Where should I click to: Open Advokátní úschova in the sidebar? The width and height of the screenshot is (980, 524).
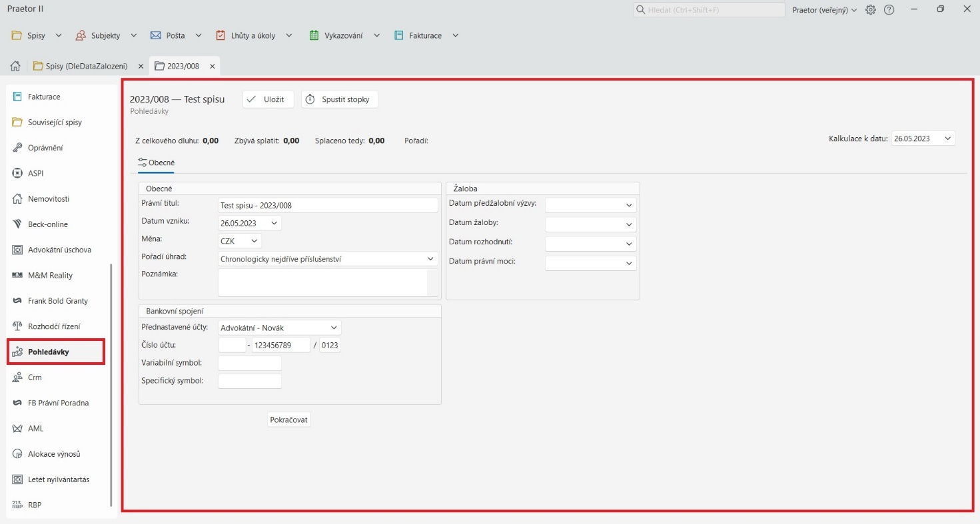click(59, 250)
